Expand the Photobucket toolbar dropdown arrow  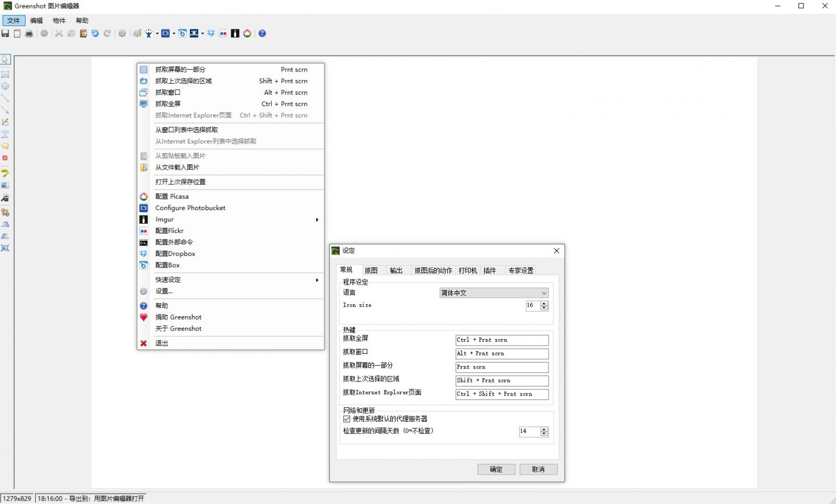[174, 34]
